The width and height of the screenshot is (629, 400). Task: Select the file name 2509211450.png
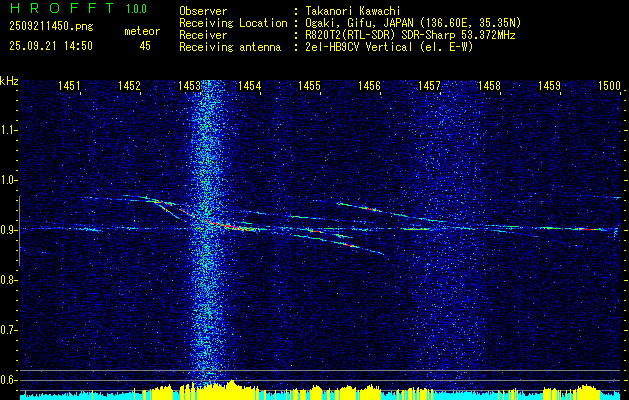pos(51,27)
